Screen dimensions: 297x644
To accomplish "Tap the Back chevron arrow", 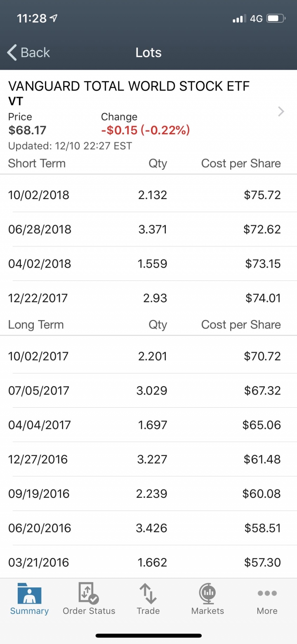I will [12, 52].
